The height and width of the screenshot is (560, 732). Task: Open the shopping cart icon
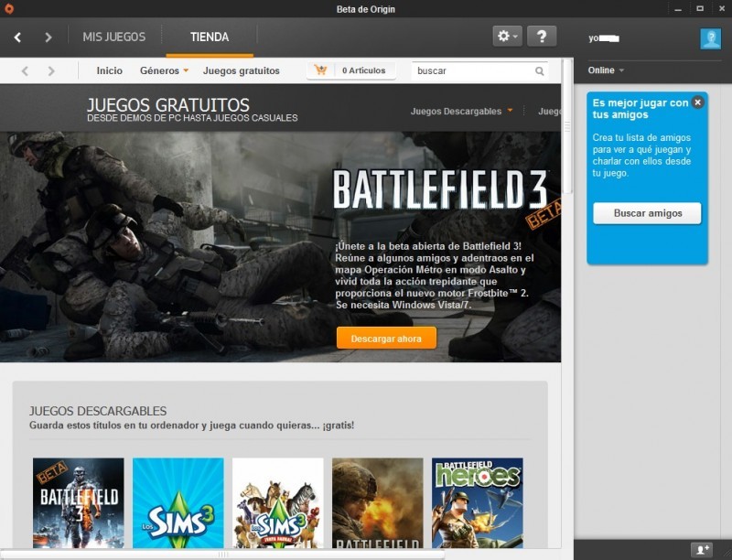click(321, 70)
